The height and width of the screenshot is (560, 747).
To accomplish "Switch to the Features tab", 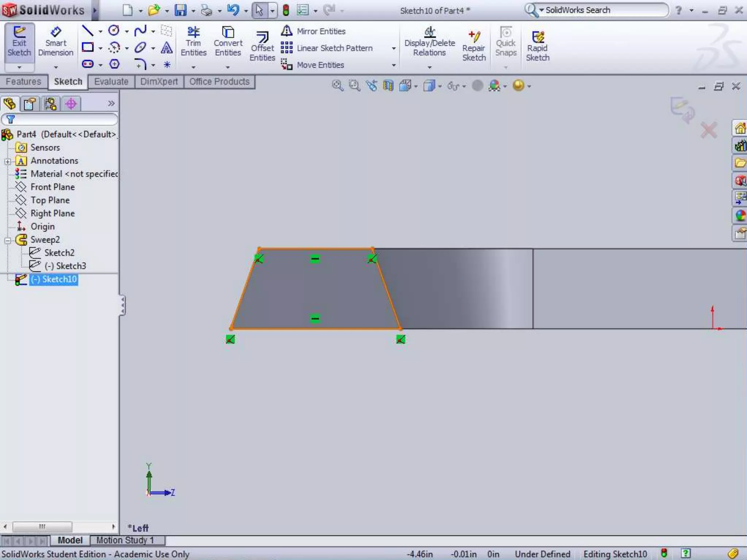I will click(x=23, y=82).
